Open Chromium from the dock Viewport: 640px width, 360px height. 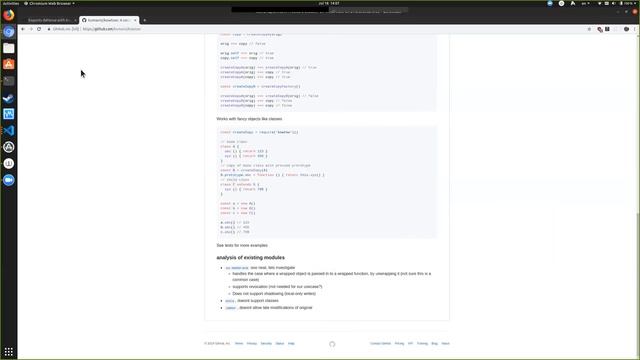[x=9, y=31]
